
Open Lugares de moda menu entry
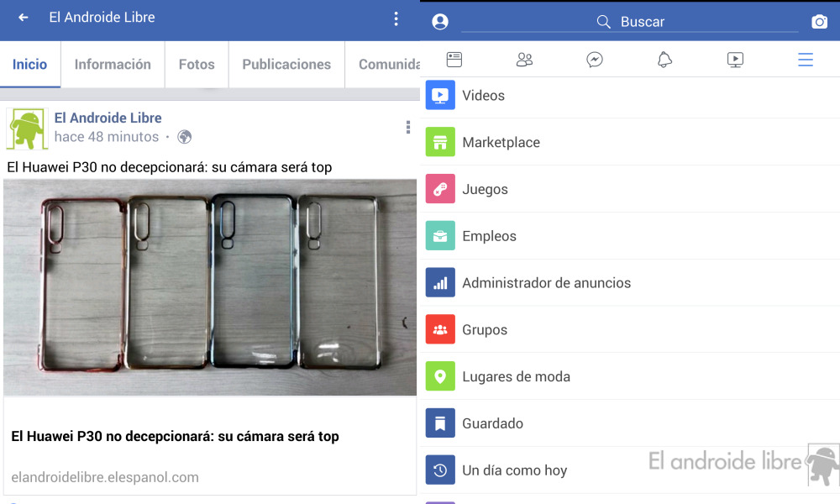coord(630,376)
